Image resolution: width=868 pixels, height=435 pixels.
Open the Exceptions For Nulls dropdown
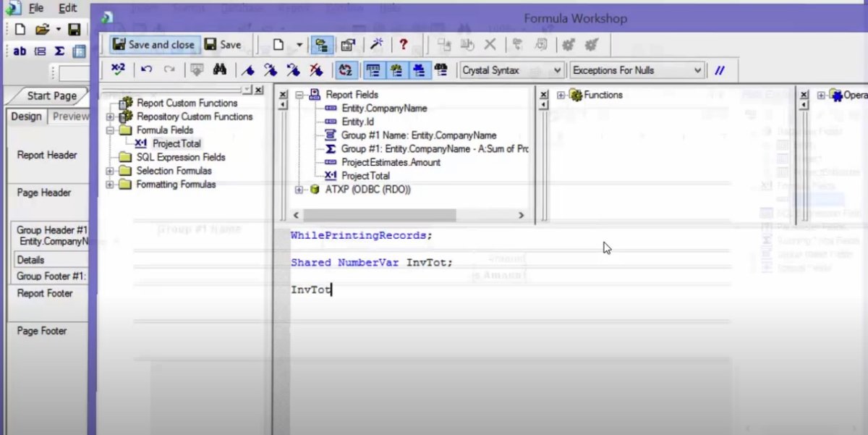coord(697,70)
